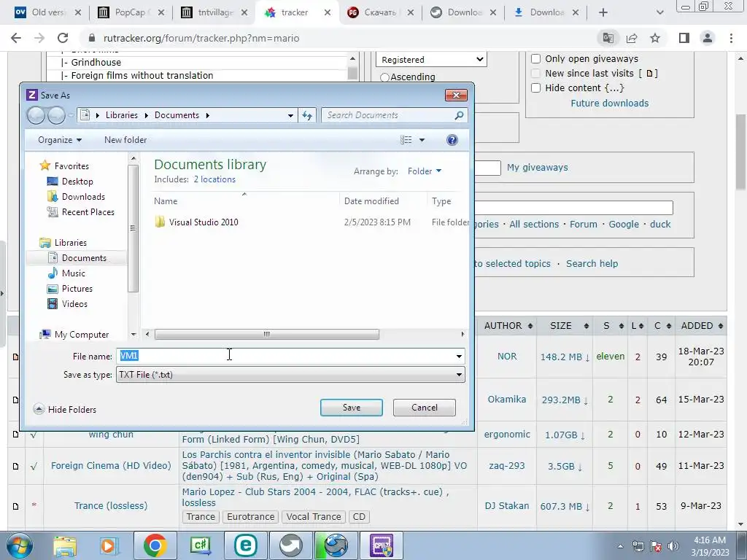Expand the File name history dropdown

tap(459, 356)
